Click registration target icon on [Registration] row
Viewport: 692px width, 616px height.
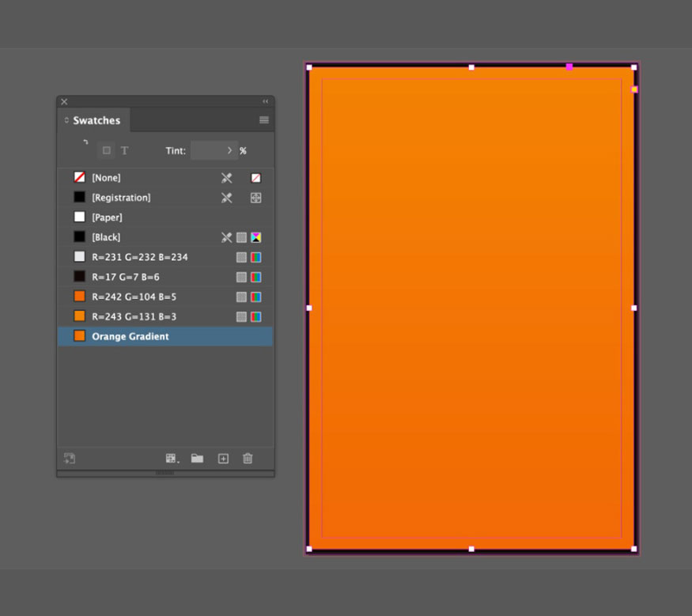256,198
